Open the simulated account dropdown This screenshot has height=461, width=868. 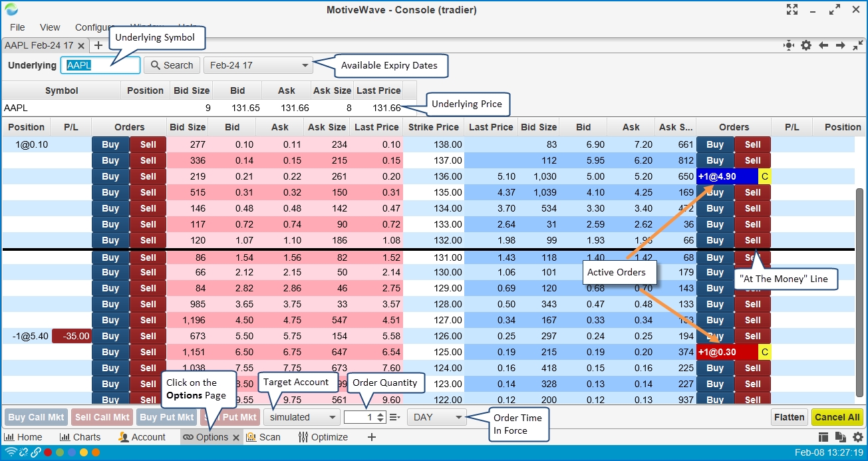click(x=302, y=417)
